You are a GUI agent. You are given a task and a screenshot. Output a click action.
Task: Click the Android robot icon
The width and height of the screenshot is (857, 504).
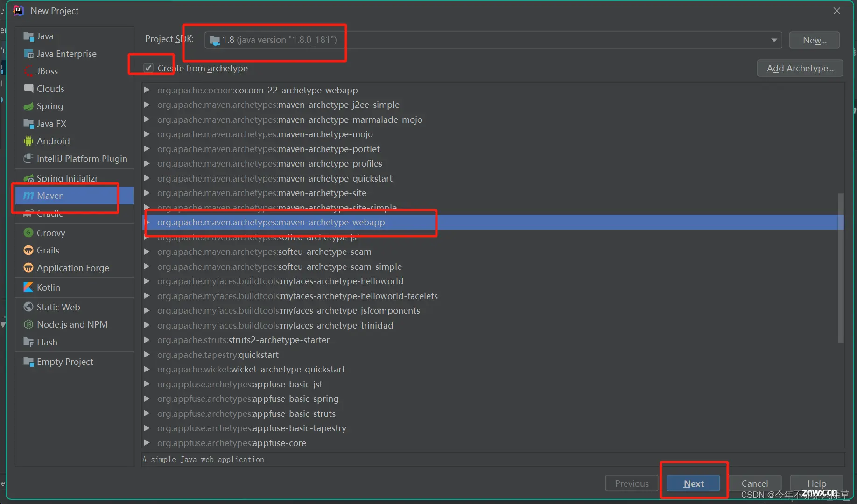pos(28,141)
